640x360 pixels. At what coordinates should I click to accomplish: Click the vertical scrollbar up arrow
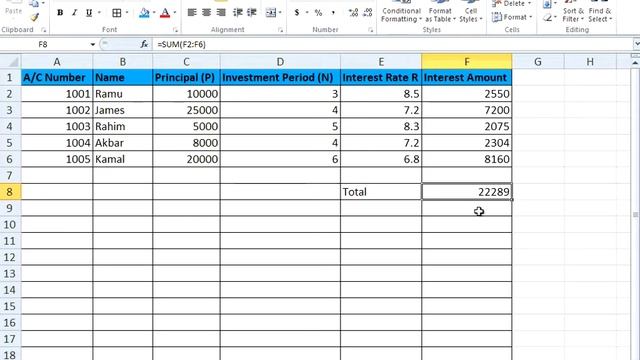click(x=635, y=63)
